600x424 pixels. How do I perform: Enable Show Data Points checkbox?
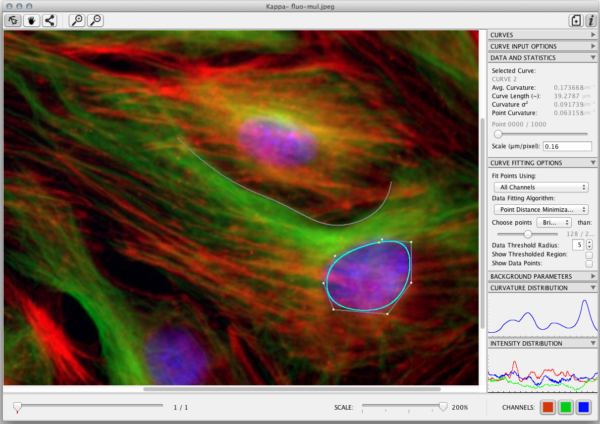click(x=589, y=264)
